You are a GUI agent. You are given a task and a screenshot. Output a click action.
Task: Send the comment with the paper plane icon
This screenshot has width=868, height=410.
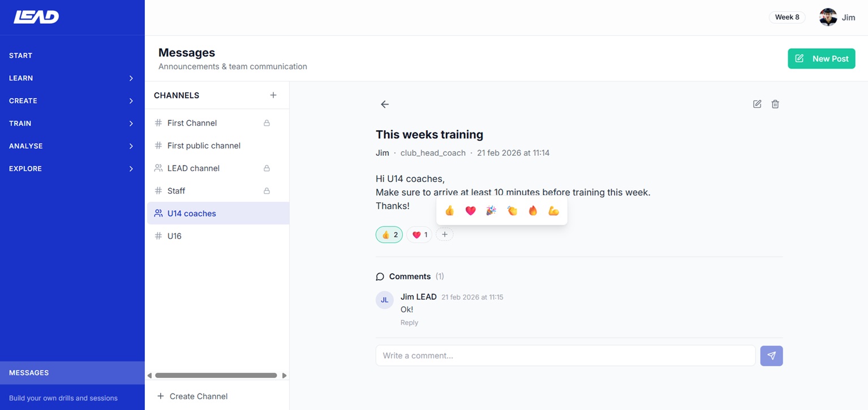(x=771, y=356)
